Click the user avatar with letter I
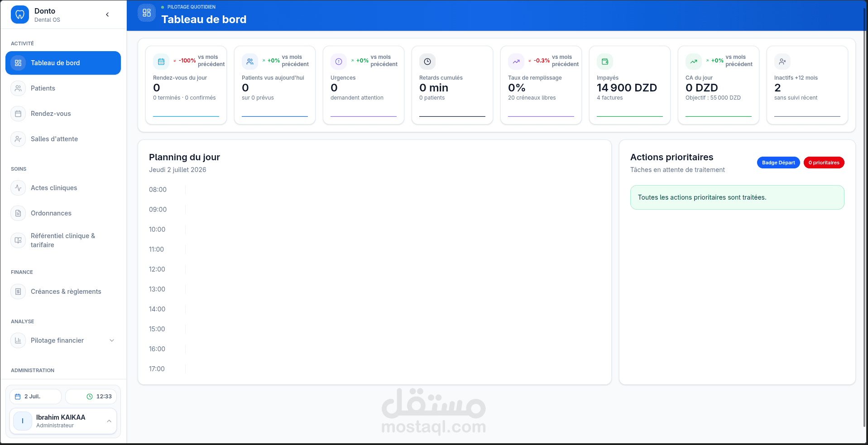868x445 pixels. pyautogui.click(x=23, y=421)
